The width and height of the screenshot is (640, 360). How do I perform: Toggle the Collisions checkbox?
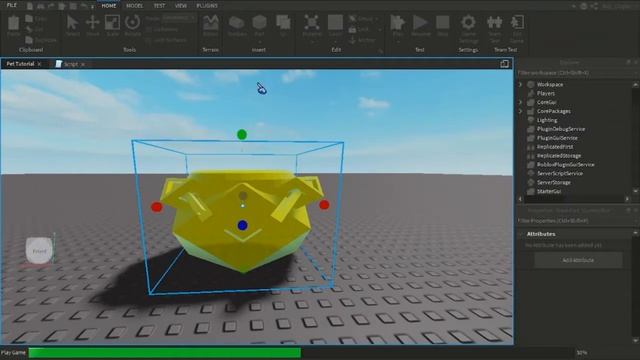pos(149,29)
